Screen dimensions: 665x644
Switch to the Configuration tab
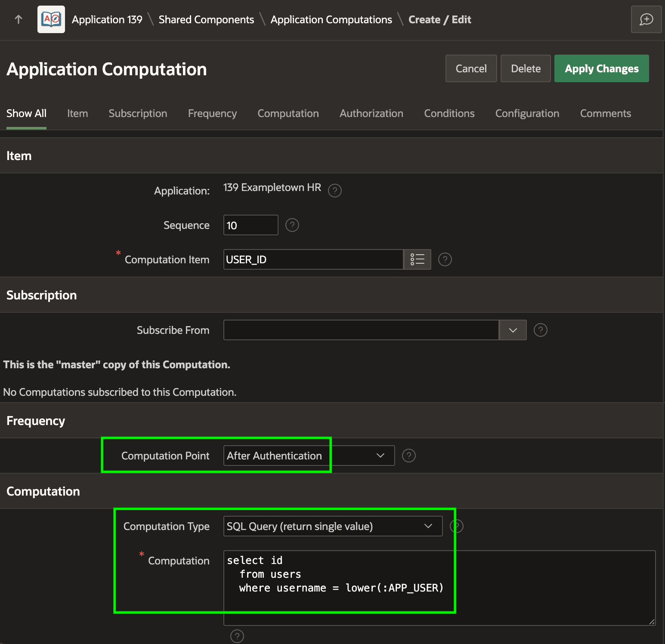(527, 114)
